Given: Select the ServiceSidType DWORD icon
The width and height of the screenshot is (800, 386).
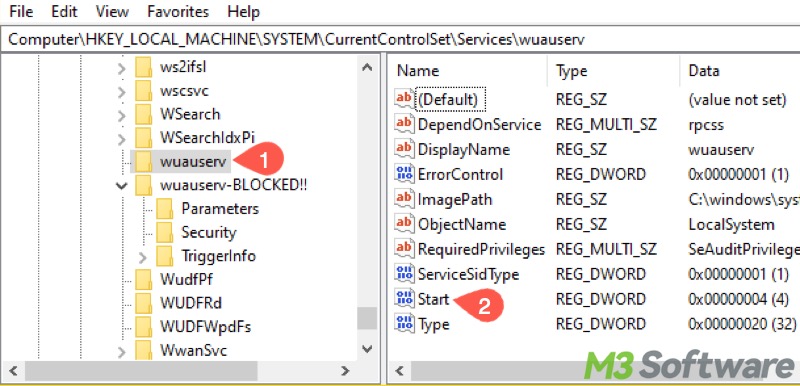Looking at the screenshot, I should (405, 274).
